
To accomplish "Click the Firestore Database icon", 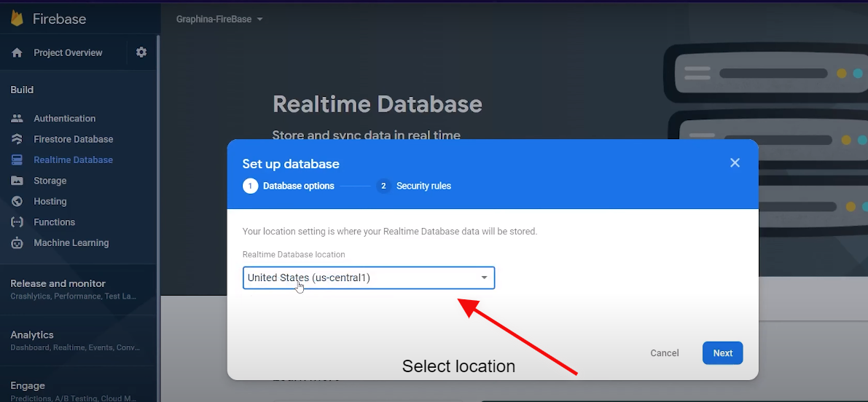I will [x=17, y=139].
